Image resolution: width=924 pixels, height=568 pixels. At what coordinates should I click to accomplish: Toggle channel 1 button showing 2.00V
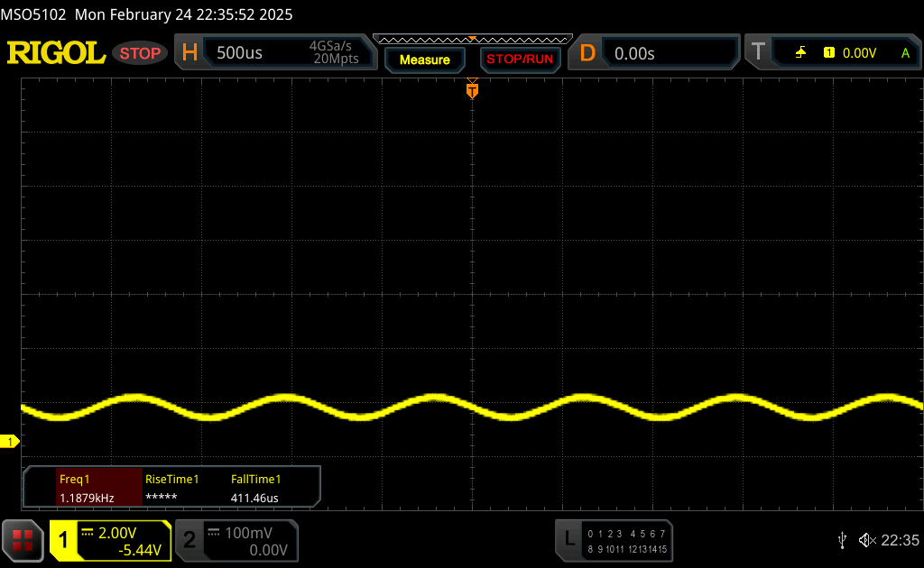coord(111,540)
